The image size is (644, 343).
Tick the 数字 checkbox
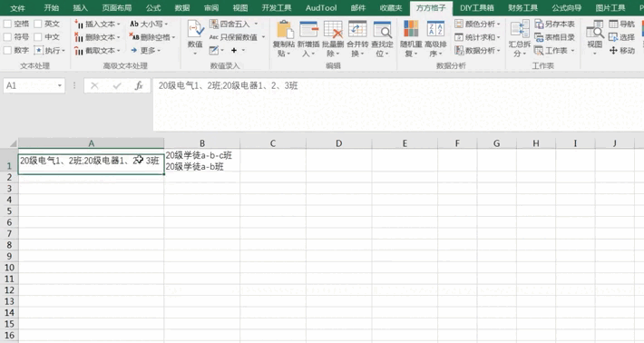(x=7, y=50)
